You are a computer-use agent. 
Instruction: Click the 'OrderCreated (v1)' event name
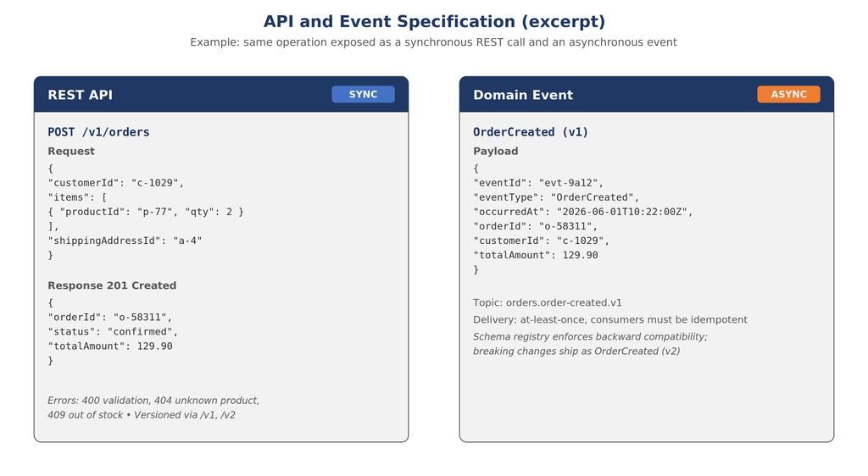pos(531,132)
